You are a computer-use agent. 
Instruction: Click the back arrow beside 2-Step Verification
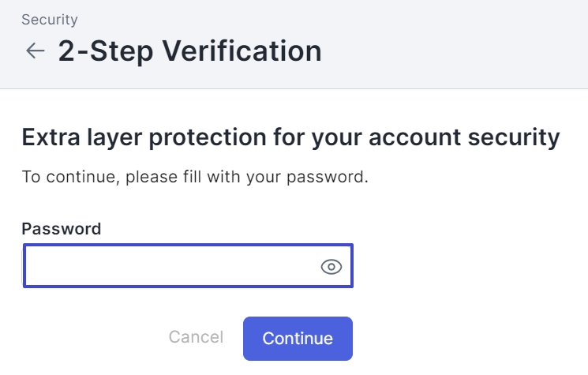tap(36, 51)
